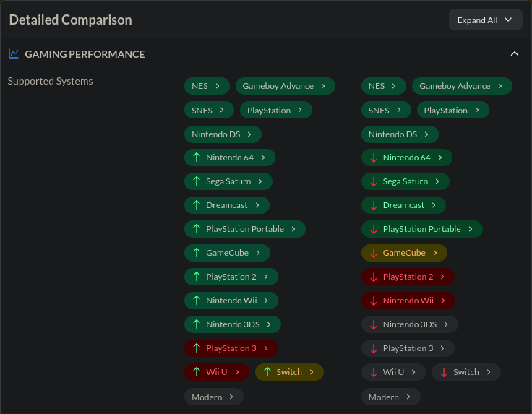Open SNES chip in left column
532x414 pixels.
[x=209, y=111]
